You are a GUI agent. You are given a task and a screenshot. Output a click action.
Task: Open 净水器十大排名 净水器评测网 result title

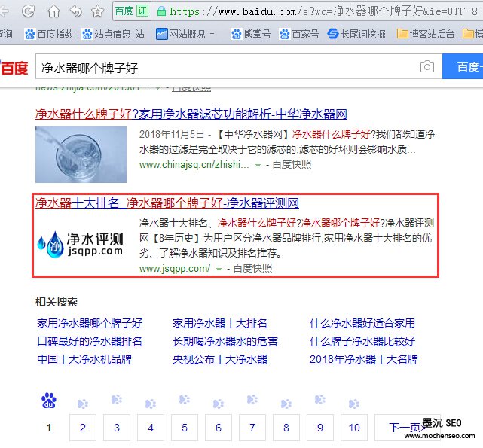167,203
